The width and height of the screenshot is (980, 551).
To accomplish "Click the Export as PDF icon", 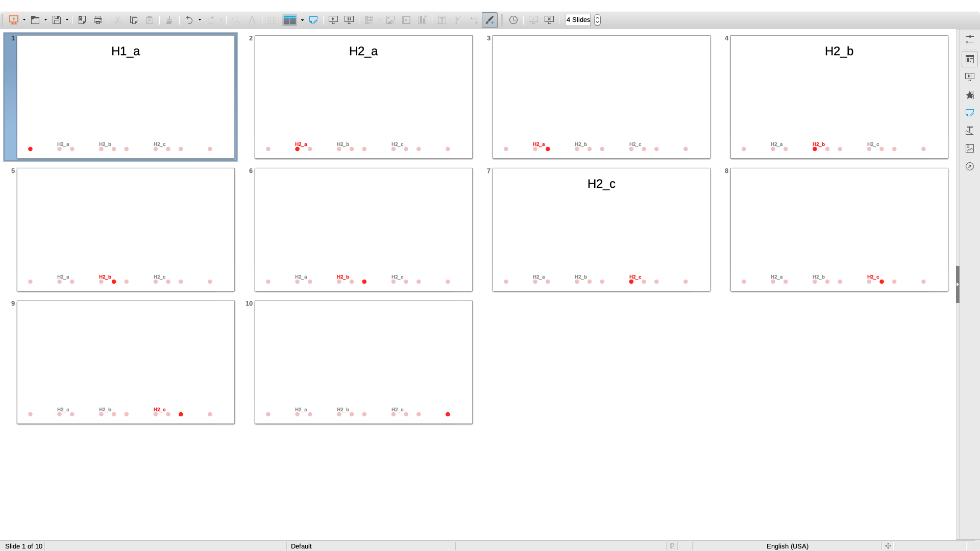I will click(82, 20).
